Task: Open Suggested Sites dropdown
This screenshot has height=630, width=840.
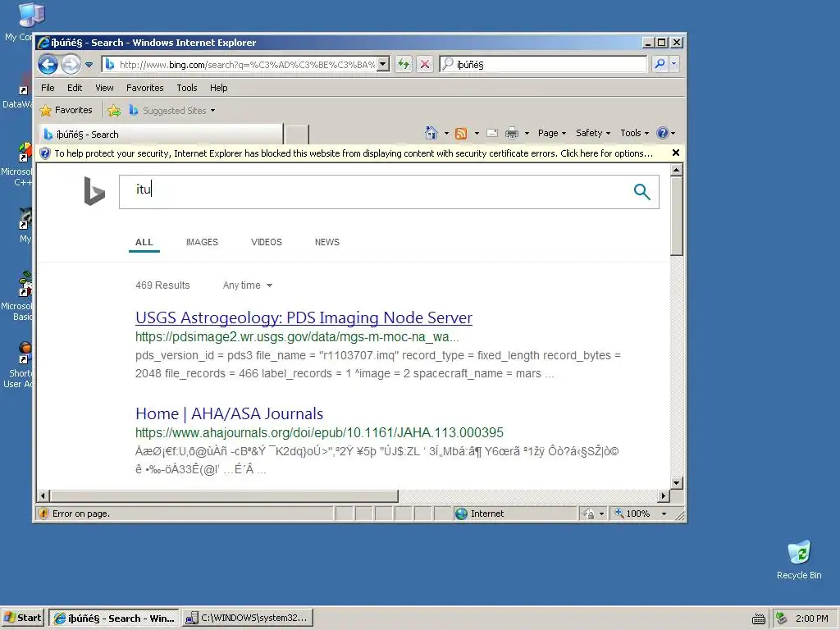Action: [x=172, y=111]
